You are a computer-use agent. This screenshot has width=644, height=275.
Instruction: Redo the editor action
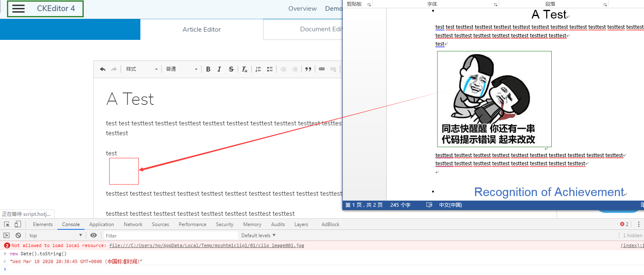114,69
